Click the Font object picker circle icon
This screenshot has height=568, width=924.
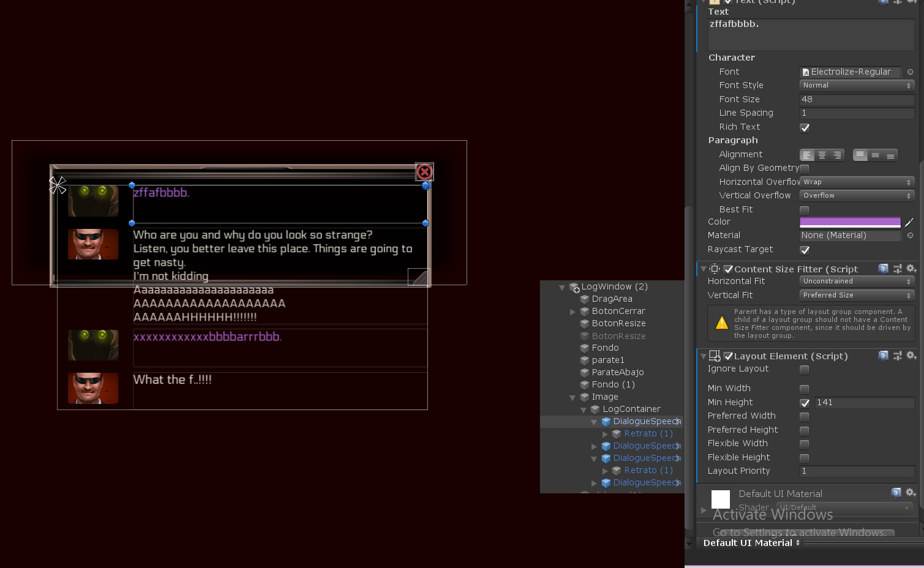pos(911,72)
